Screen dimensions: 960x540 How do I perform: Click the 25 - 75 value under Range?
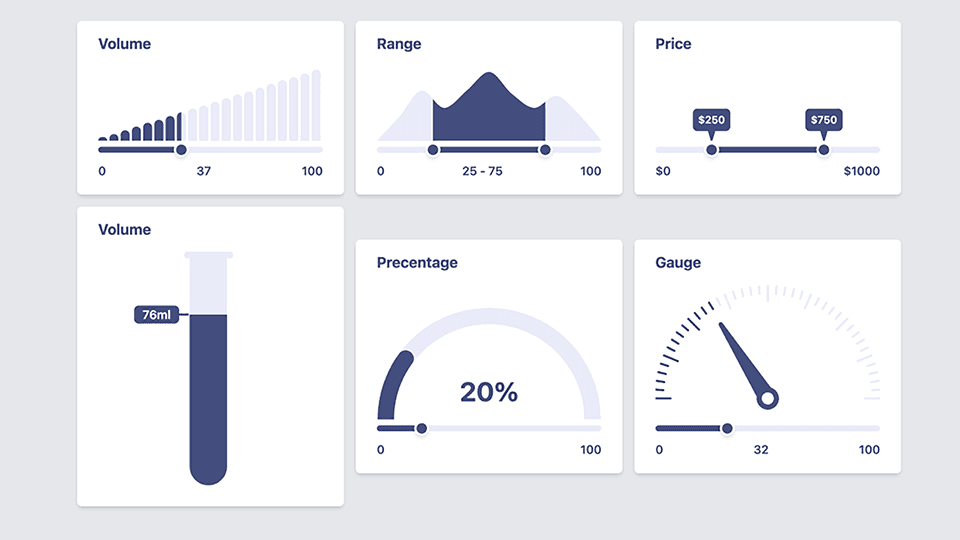pos(482,171)
